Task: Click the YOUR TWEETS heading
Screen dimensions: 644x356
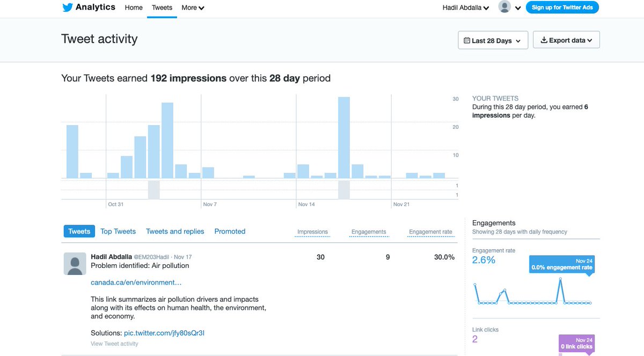Action: pyautogui.click(x=495, y=99)
